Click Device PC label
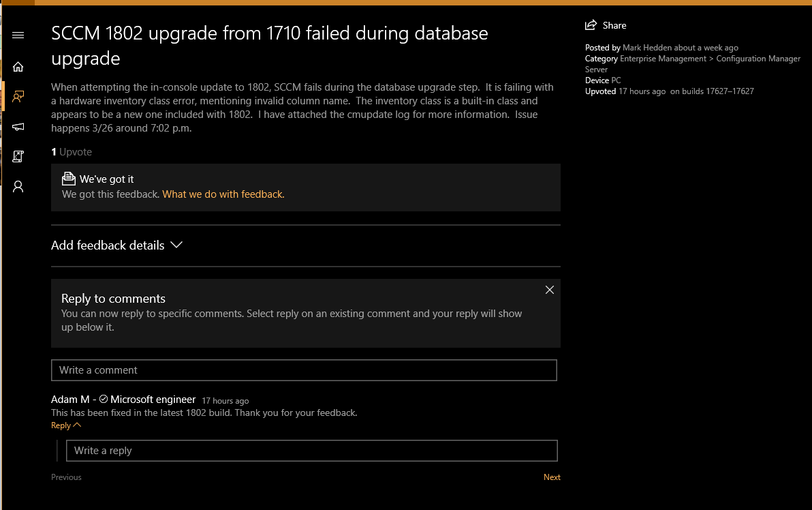 (x=603, y=80)
